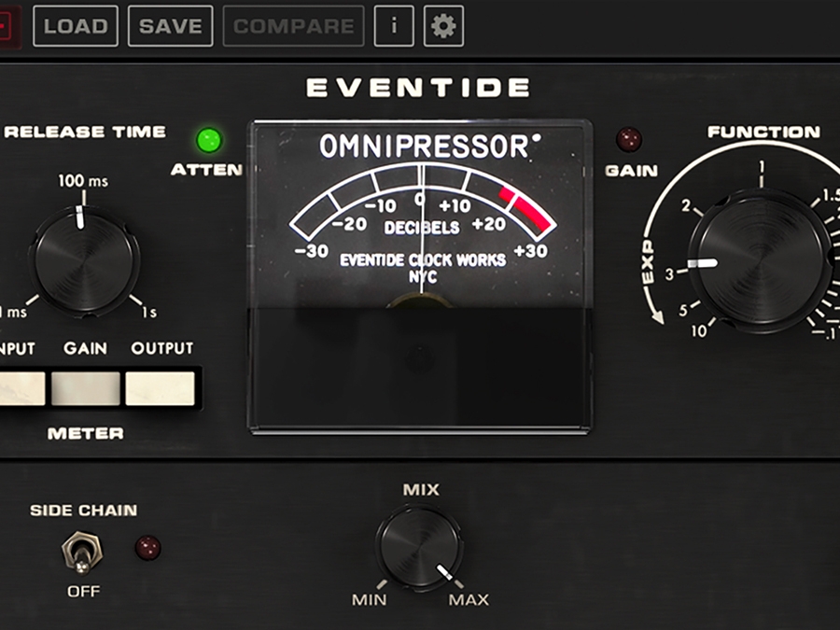Click the SAVE preset button
Image resolution: width=840 pixels, height=630 pixels.
171,26
